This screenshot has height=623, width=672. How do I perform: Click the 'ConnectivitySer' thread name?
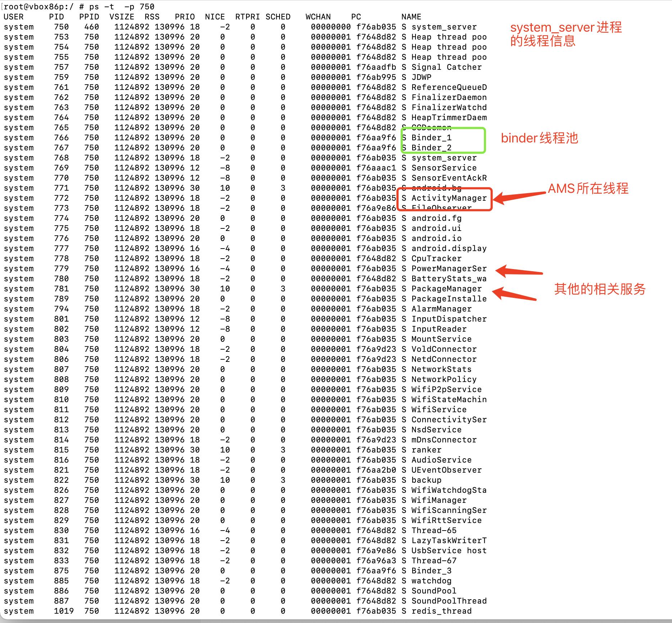(449, 419)
